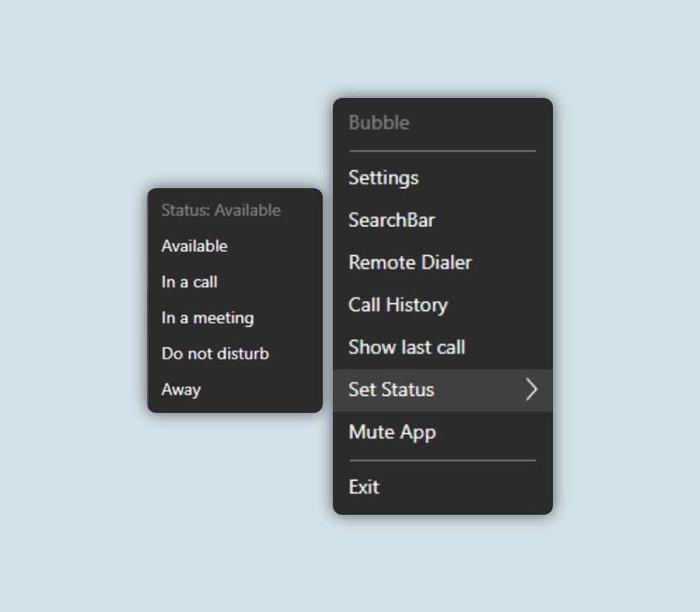Click the Set Status menu label
This screenshot has height=612, width=700.
(x=391, y=390)
